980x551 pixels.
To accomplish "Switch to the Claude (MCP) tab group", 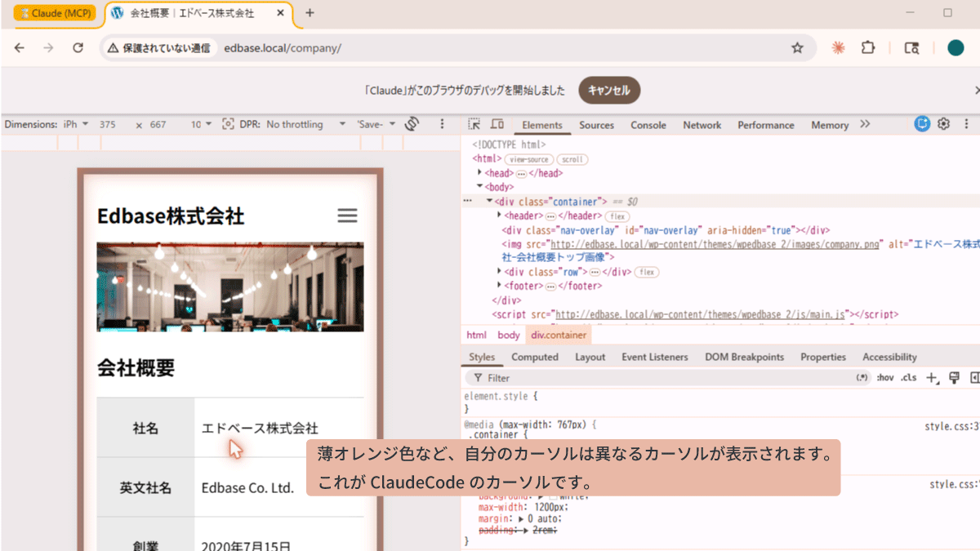I will point(55,14).
